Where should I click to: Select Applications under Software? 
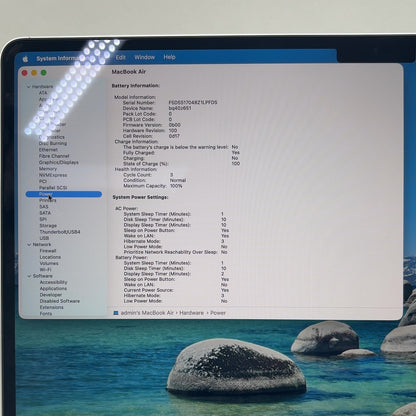pos(53,288)
